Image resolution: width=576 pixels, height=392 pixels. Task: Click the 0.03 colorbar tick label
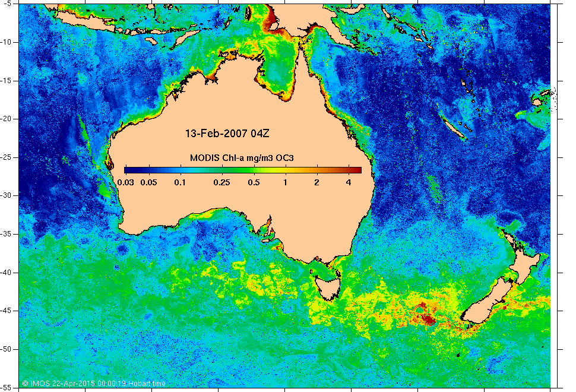(x=126, y=182)
